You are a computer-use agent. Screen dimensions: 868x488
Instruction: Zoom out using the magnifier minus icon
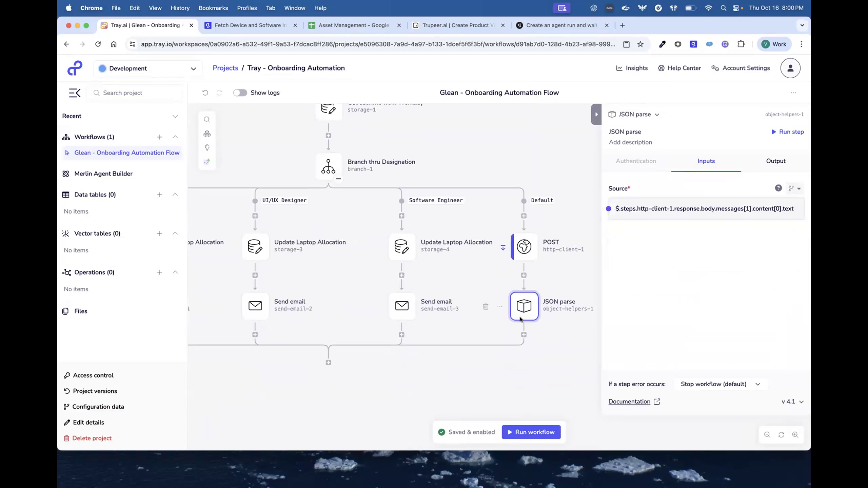767,435
